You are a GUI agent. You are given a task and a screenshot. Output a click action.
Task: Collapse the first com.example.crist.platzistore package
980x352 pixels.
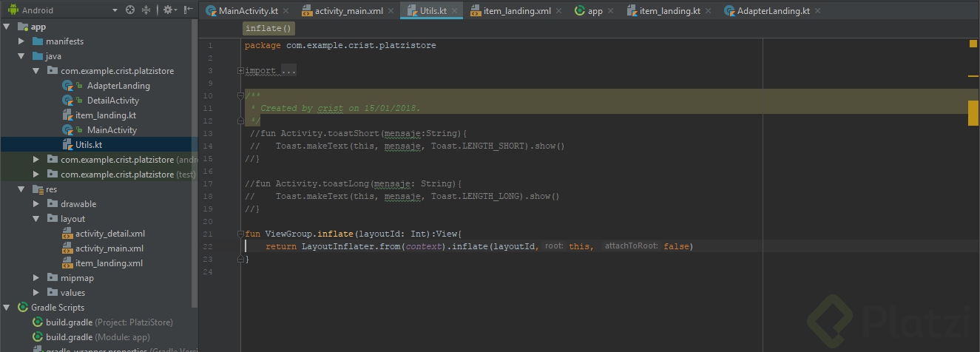[36, 71]
